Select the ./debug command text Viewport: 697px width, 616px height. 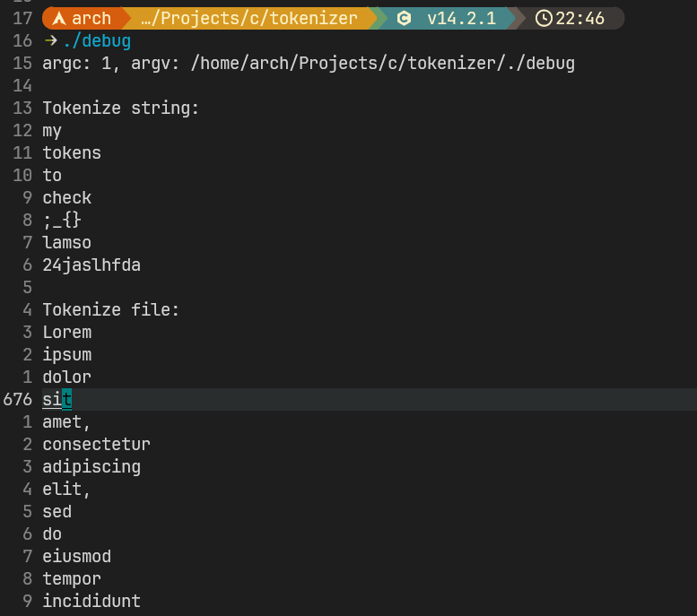point(97,41)
